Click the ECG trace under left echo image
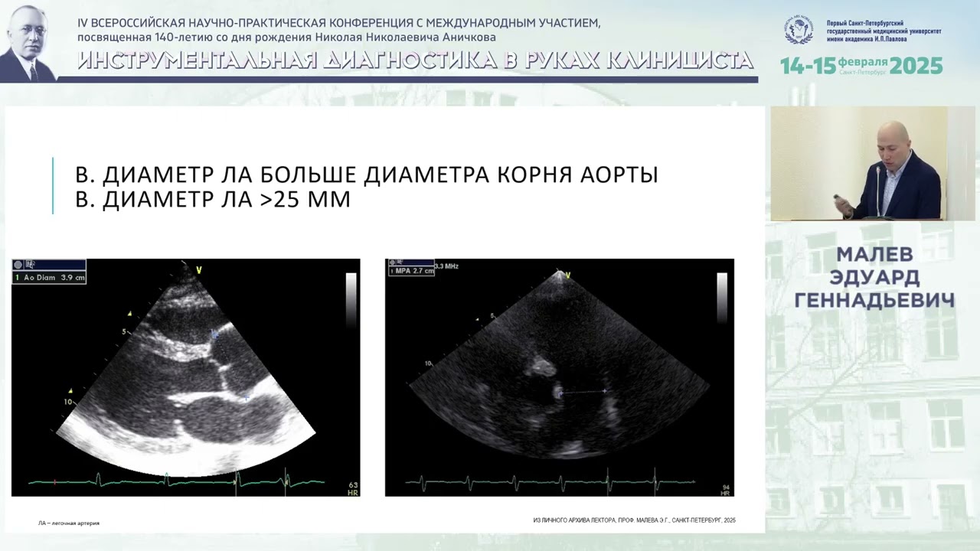The image size is (980, 551). click(176, 481)
